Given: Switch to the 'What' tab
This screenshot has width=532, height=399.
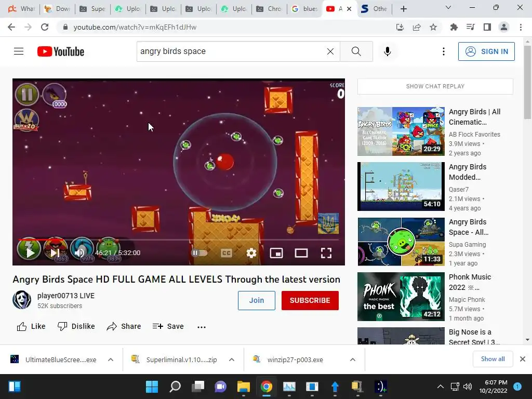Looking at the screenshot, I should point(22,9).
